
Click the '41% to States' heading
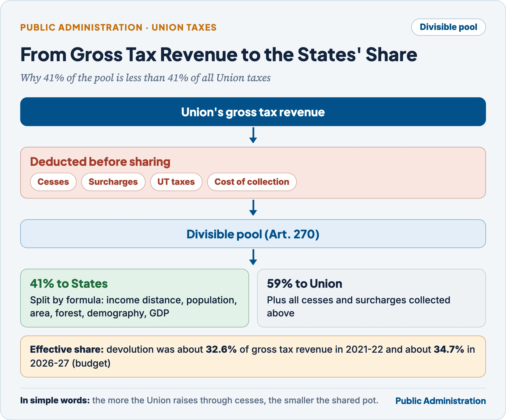click(x=69, y=284)
